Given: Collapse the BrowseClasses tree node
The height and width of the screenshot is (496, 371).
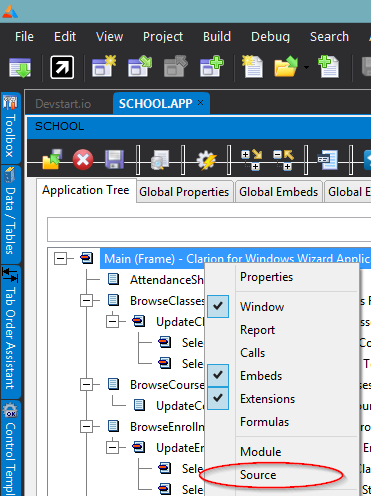Looking at the screenshot, I should tap(86, 301).
